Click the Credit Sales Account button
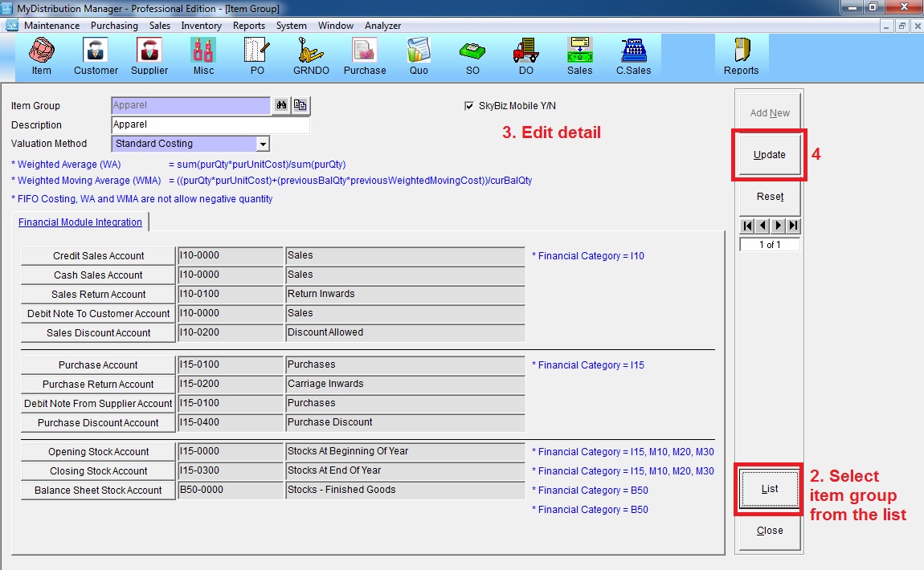The height and width of the screenshot is (570, 924). [98, 256]
